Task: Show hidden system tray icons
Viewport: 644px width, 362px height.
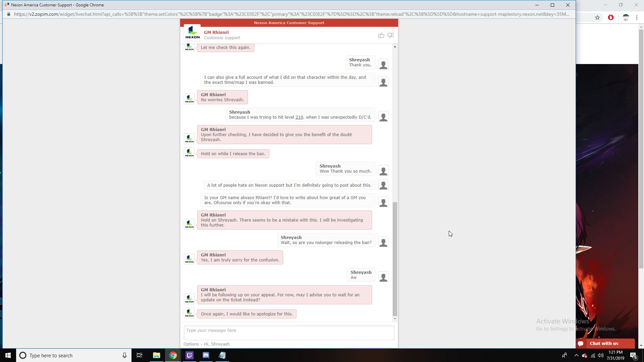Action: 576,355
